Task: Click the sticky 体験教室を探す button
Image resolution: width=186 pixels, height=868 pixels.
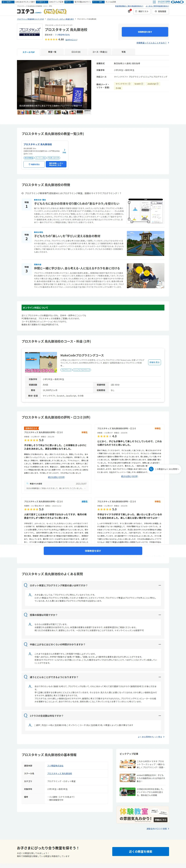Action: point(93,551)
